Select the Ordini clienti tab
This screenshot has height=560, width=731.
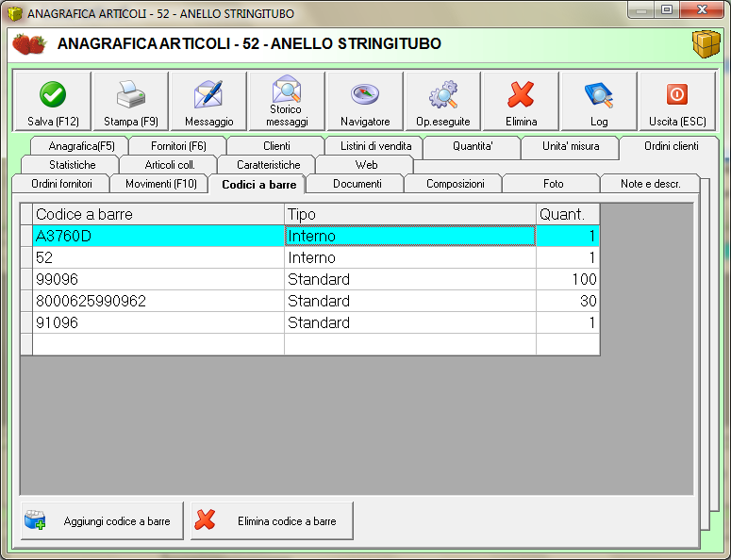(671, 146)
